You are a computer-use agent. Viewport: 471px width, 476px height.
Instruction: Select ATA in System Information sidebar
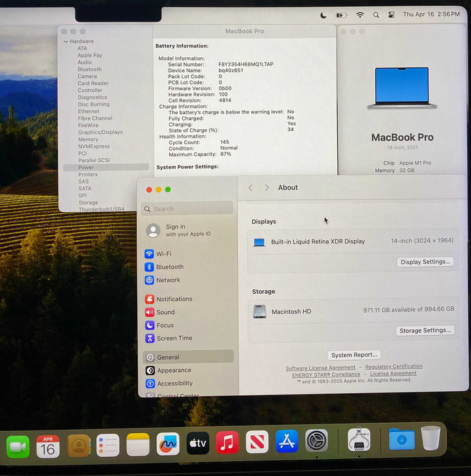[x=82, y=48]
